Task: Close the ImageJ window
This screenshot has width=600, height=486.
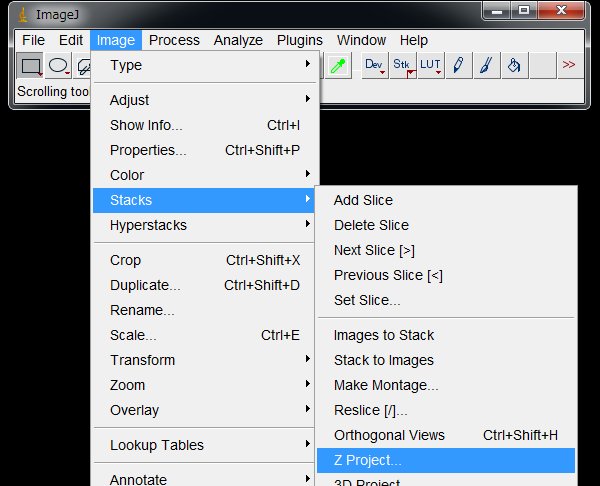Action: pos(561,10)
